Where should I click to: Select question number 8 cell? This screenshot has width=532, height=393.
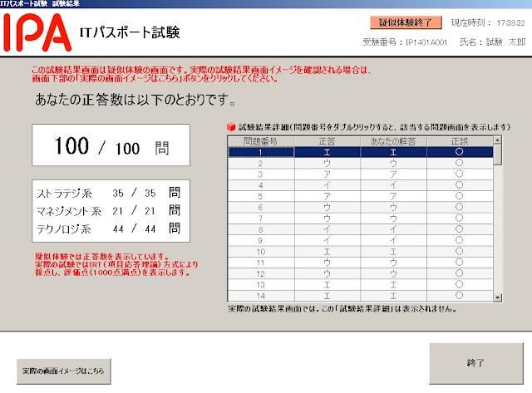260,229
